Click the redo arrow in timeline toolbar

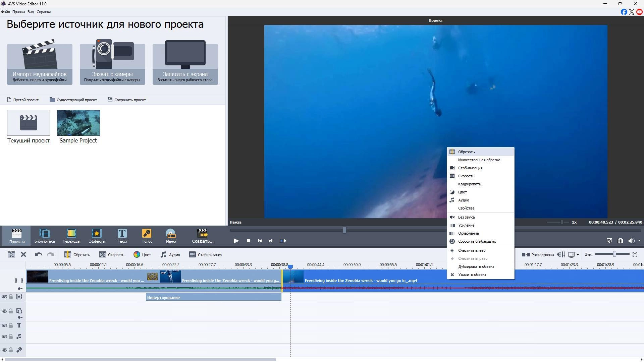coord(50,255)
